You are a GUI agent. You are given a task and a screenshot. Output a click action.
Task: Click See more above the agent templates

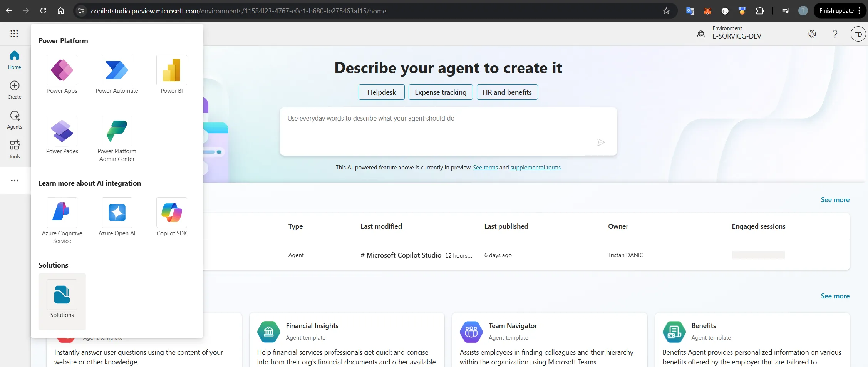pos(835,296)
